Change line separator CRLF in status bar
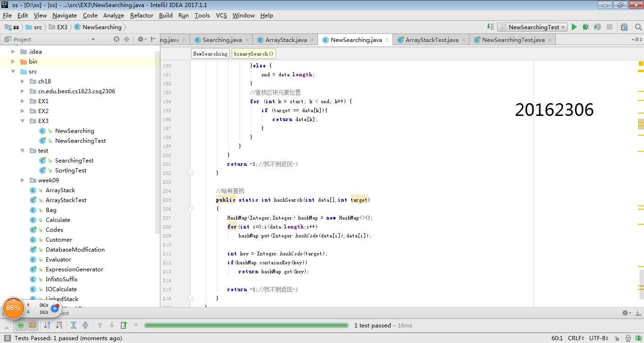The width and height of the screenshot is (644, 343). pos(576,338)
